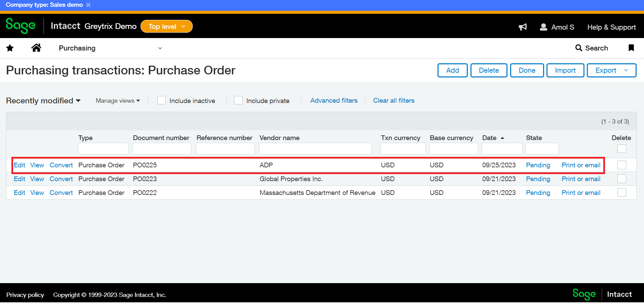The image size is (644, 304).
Task: Edit purchase order PO0225
Action: pyautogui.click(x=20, y=165)
